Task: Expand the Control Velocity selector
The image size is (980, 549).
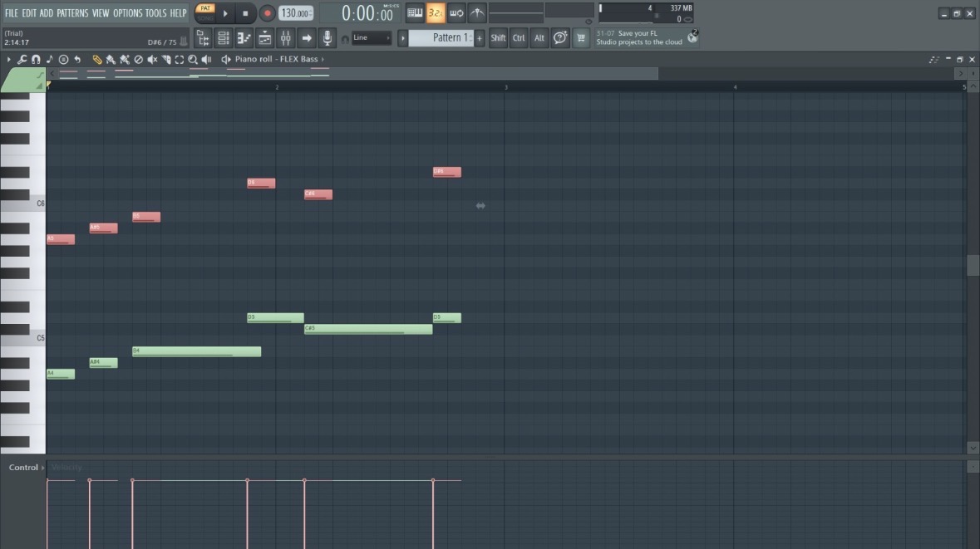Action: pyautogui.click(x=27, y=467)
